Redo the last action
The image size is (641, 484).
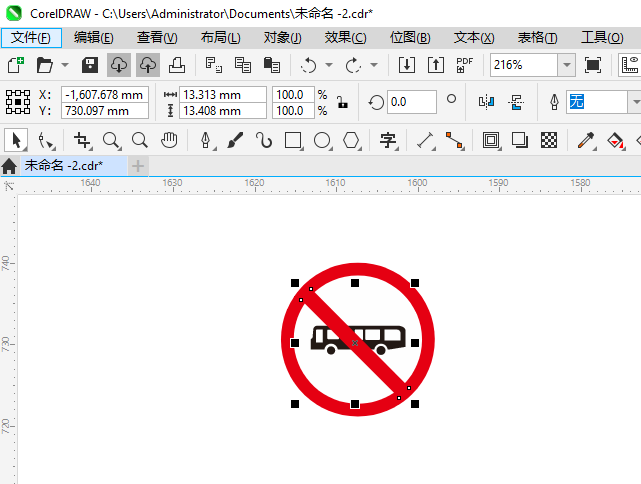(x=353, y=65)
